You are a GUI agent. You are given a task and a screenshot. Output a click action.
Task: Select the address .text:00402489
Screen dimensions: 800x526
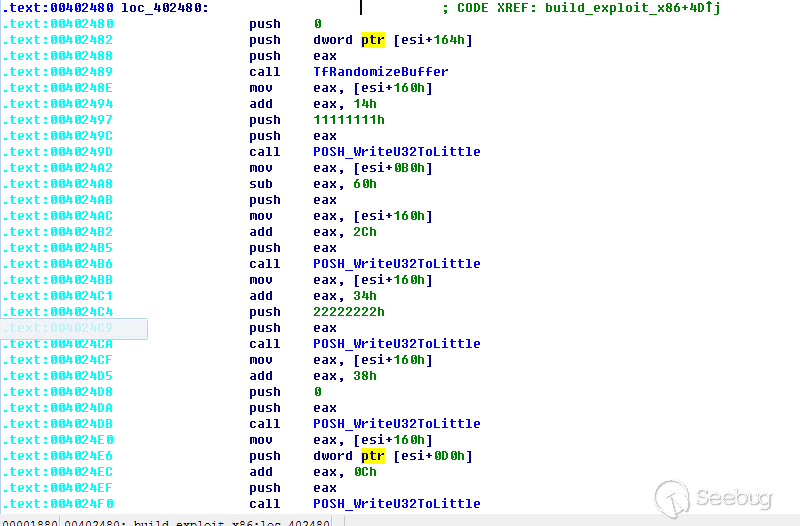(60, 72)
